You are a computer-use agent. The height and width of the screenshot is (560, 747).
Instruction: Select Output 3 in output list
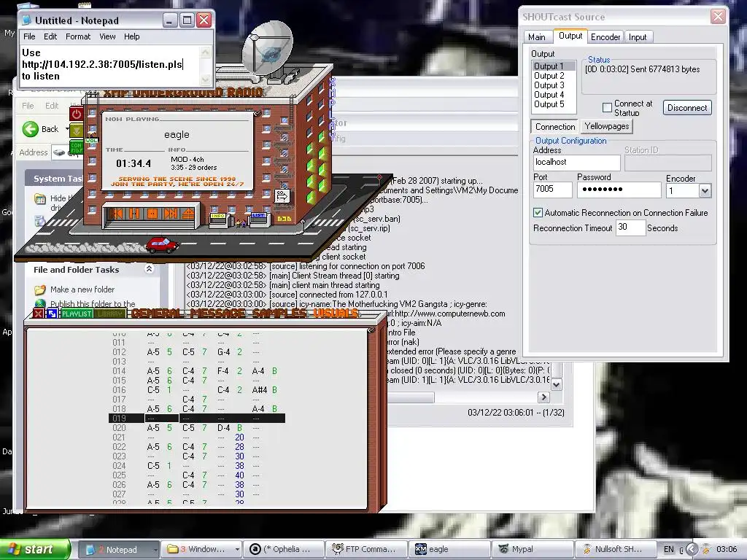tap(554, 85)
